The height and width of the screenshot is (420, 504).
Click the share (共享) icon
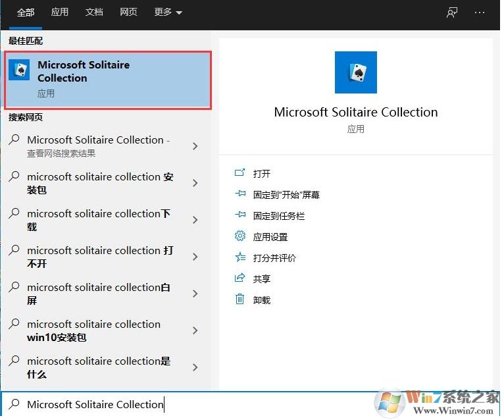(239, 278)
